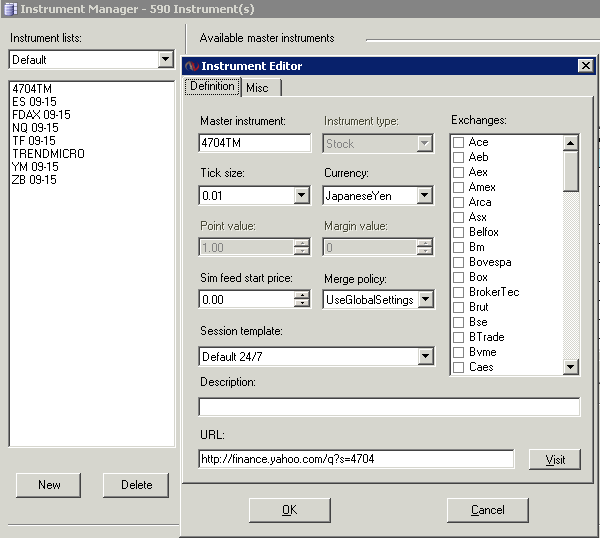600x538 pixels.
Task: Select 4704TM in the instrument list
Action: point(32,89)
